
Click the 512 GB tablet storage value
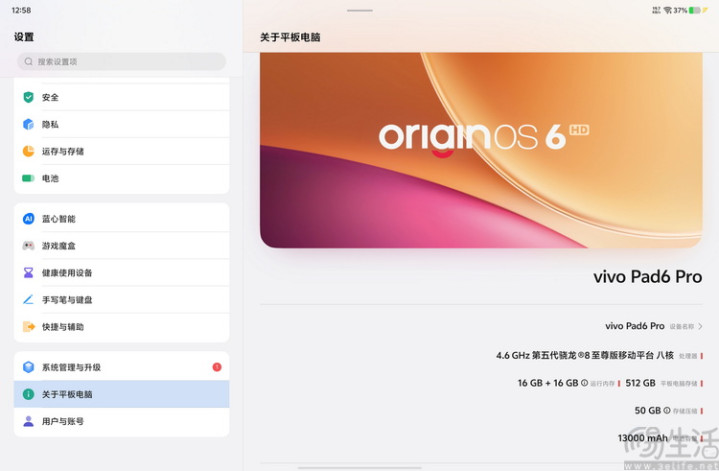coord(640,383)
